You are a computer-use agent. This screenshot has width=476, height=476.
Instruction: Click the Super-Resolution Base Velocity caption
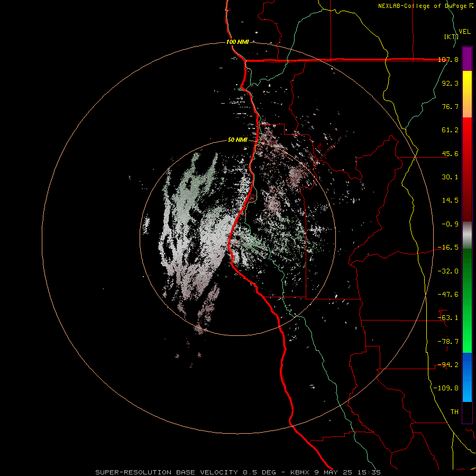(x=238, y=472)
